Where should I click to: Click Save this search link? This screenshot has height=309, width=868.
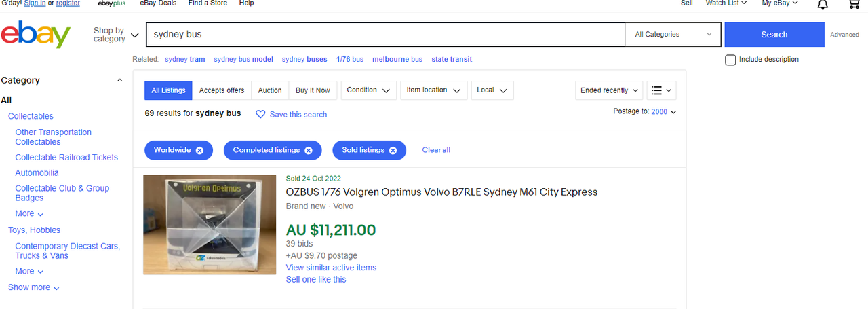point(298,115)
